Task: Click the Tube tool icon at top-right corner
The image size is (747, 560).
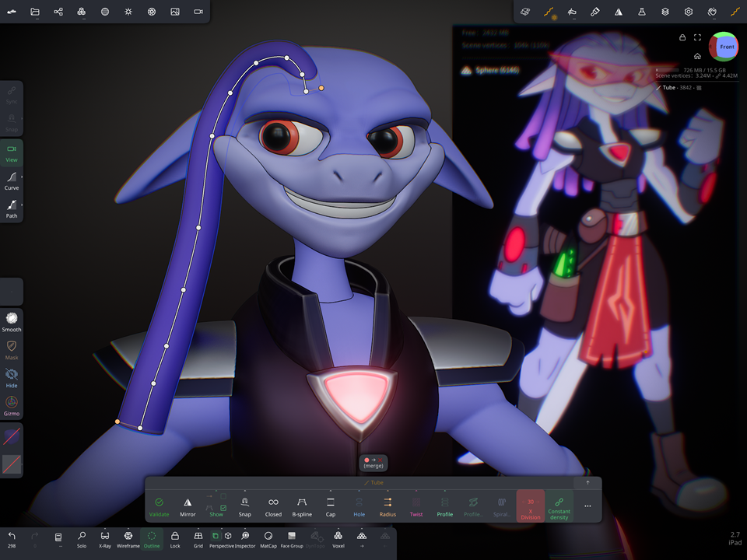Action: (x=735, y=12)
